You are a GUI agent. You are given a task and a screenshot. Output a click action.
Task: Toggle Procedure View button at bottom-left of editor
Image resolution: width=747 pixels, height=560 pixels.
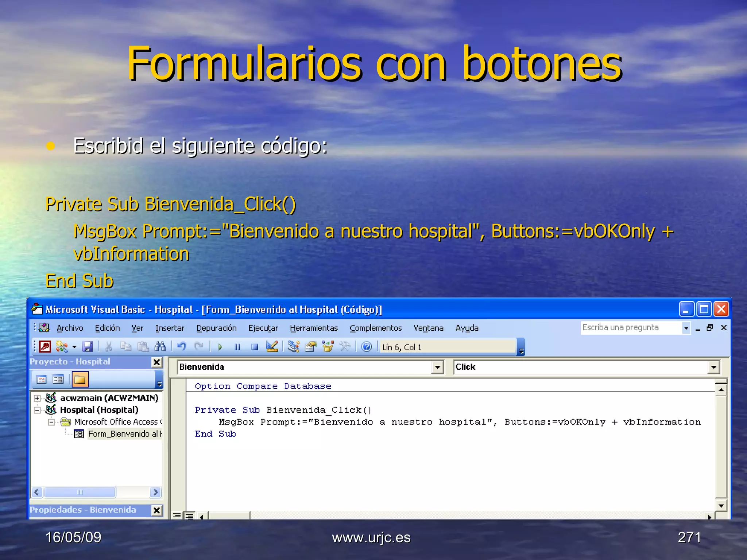click(x=177, y=516)
